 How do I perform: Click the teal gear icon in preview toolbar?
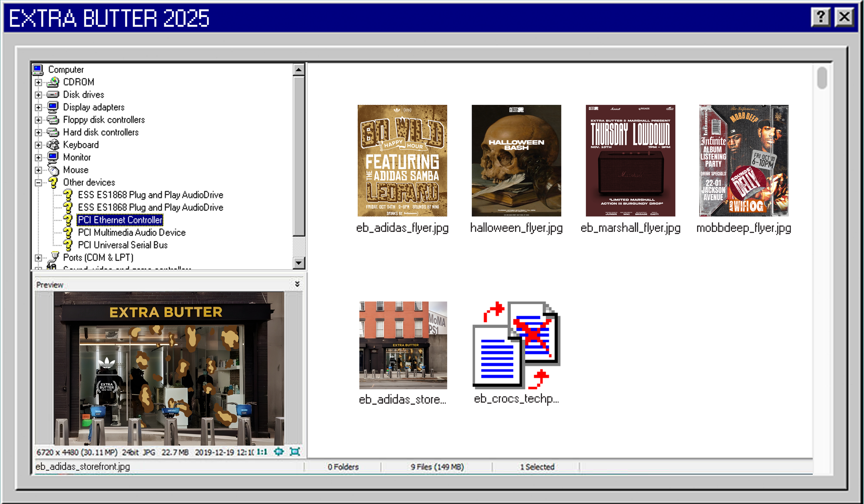click(279, 452)
